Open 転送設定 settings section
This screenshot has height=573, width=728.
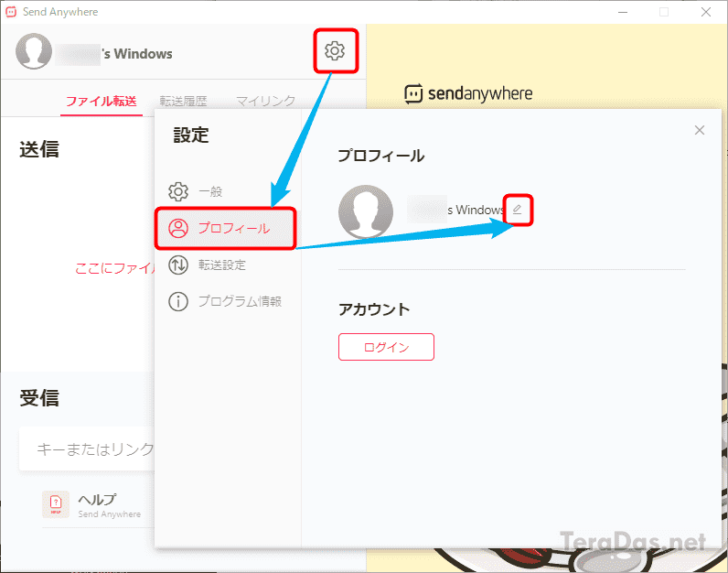tap(226, 265)
